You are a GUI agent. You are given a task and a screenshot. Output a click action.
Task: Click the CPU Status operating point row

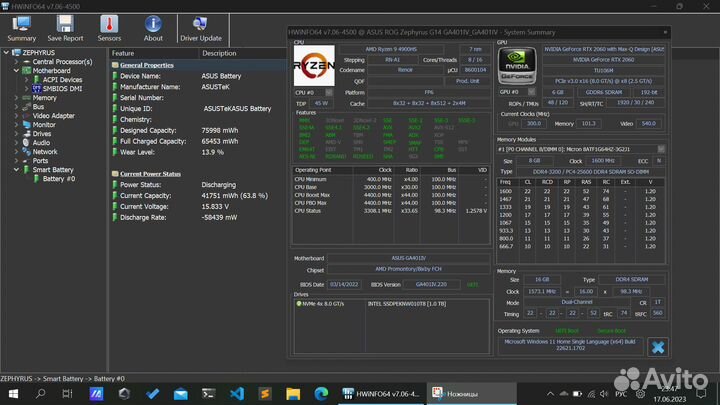pos(390,211)
